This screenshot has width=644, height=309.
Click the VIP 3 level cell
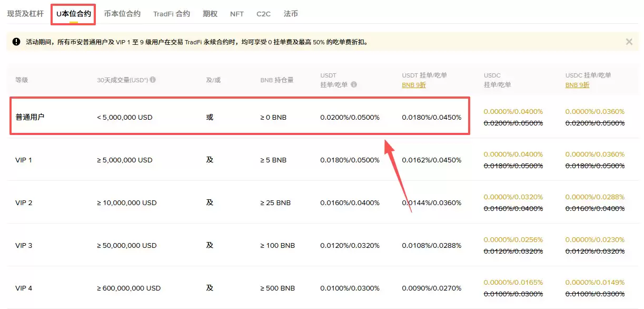click(x=24, y=245)
